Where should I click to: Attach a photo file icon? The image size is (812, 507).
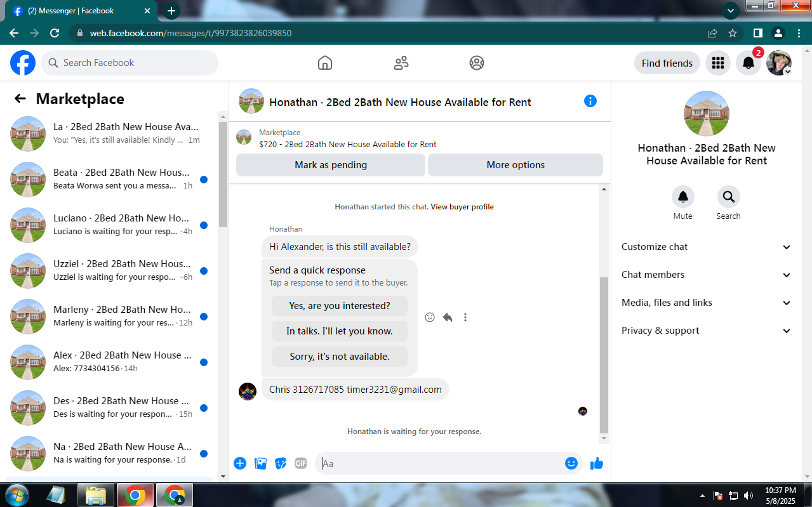260,463
